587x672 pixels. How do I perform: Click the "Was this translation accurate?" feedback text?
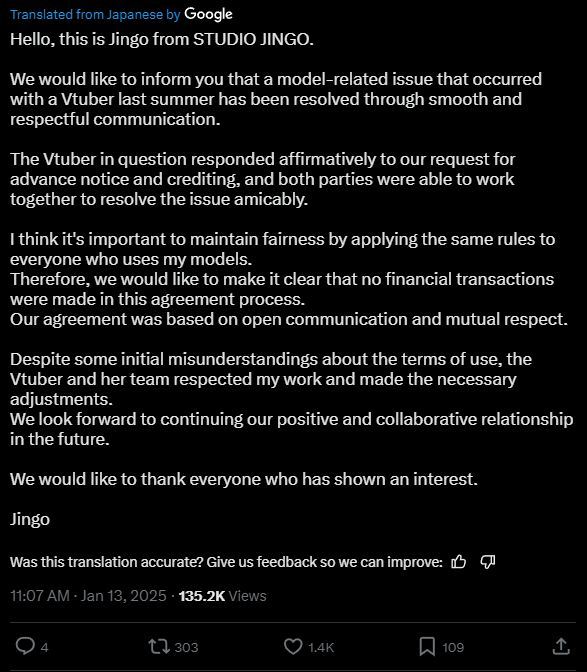pyautogui.click(x=107, y=561)
